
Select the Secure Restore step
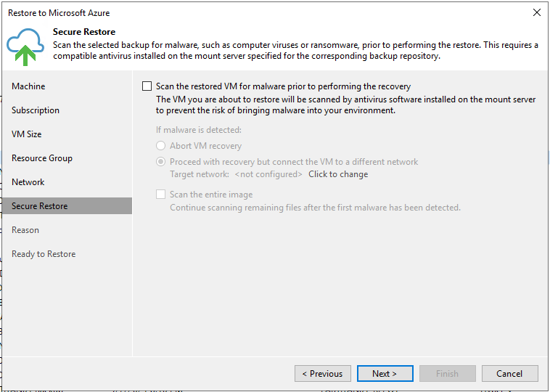(67, 206)
